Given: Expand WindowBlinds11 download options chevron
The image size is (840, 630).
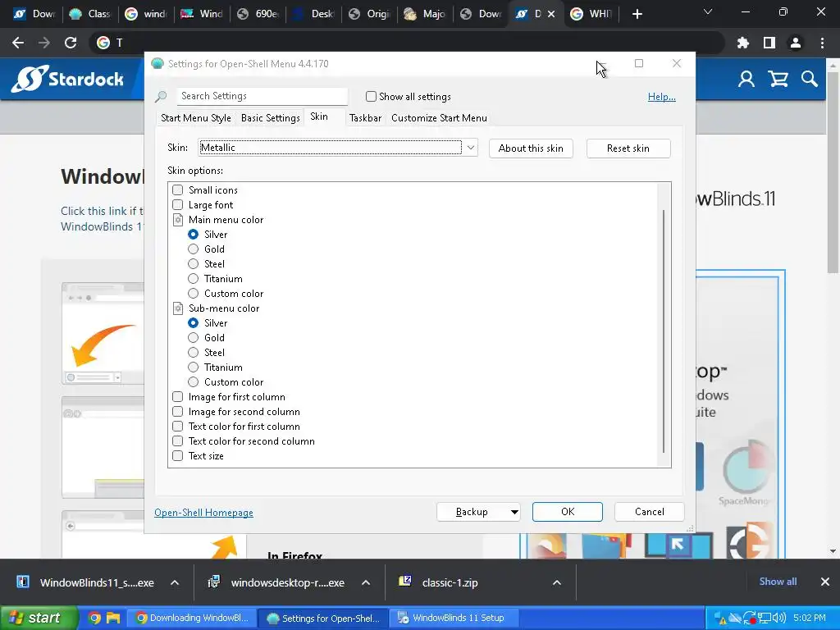Looking at the screenshot, I should click(x=175, y=582).
